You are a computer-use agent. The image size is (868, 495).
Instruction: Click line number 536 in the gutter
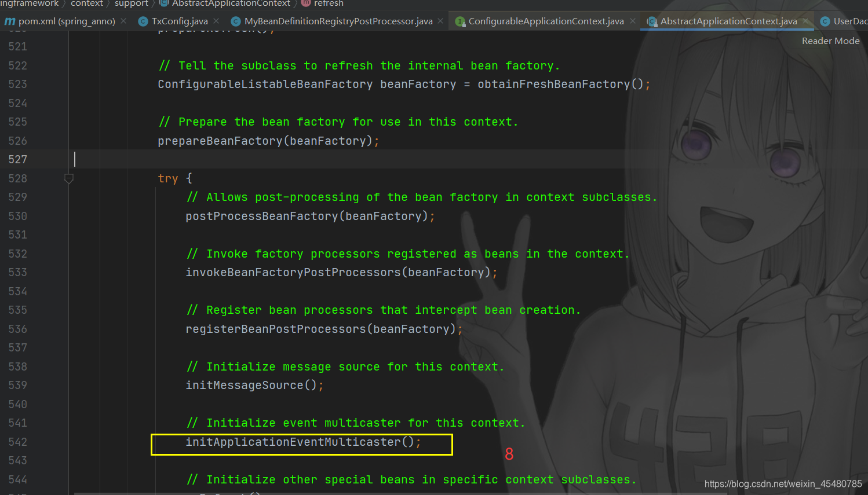tap(18, 329)
